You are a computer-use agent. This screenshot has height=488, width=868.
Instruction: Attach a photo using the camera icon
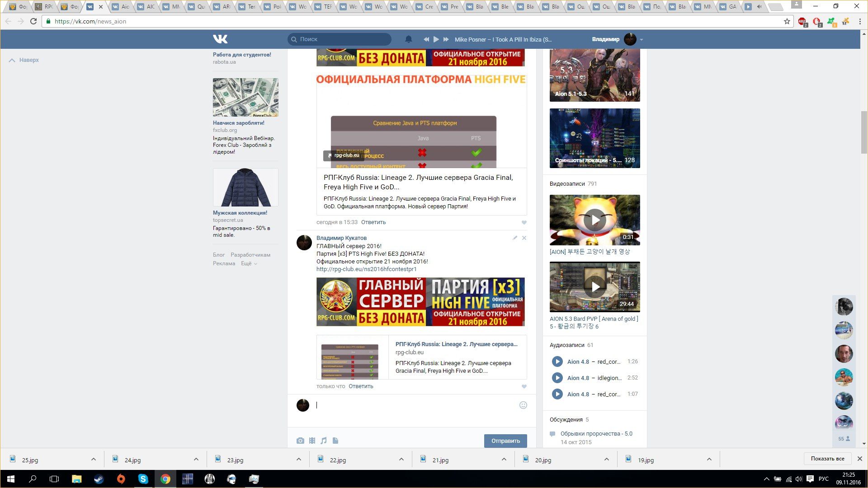coord(300,441)
